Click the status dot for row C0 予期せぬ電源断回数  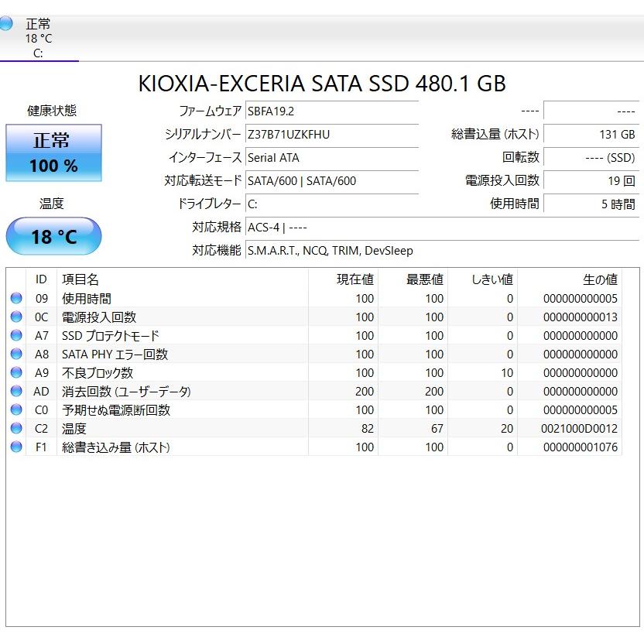pyautogui.click(x=16, y=409)
